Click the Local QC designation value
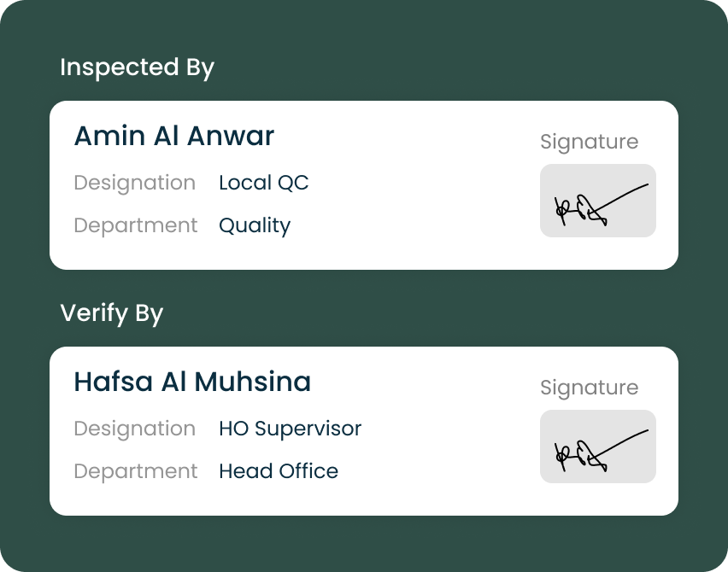728x572 pixels. click(x=263, y=183)
